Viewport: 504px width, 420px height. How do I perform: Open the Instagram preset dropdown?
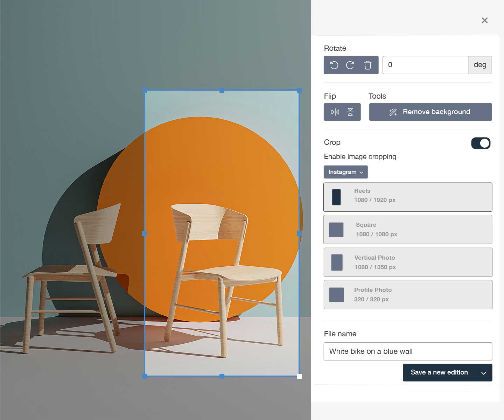pos(345,172)
